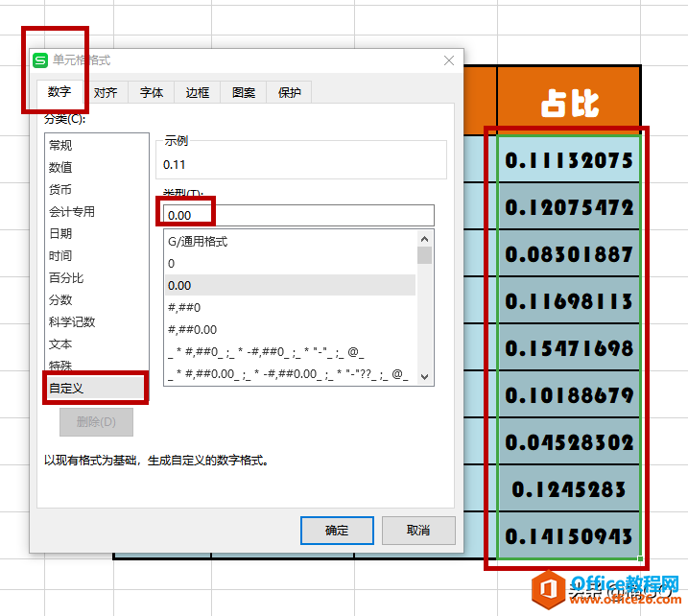
Task: Select the 自定义 category
Action: click(x=97, y=389)
